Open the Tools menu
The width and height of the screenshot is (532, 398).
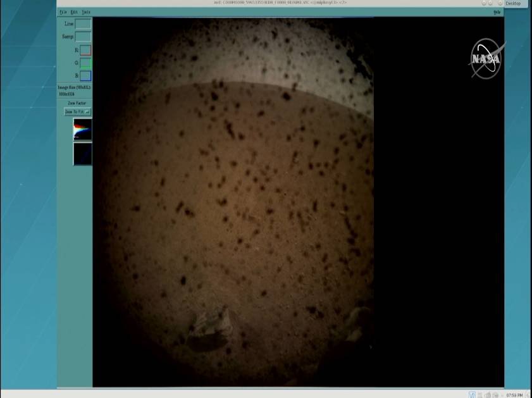click(86, 12)
